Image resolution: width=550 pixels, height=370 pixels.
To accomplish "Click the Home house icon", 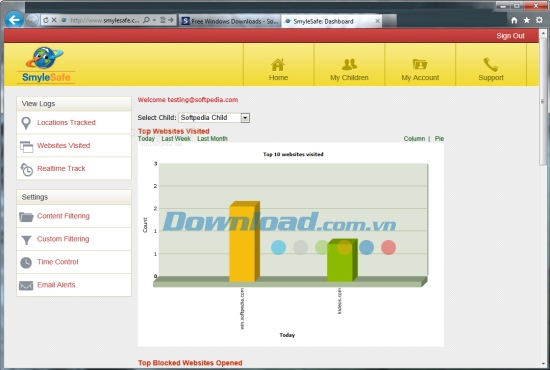I will pos(278,65).
